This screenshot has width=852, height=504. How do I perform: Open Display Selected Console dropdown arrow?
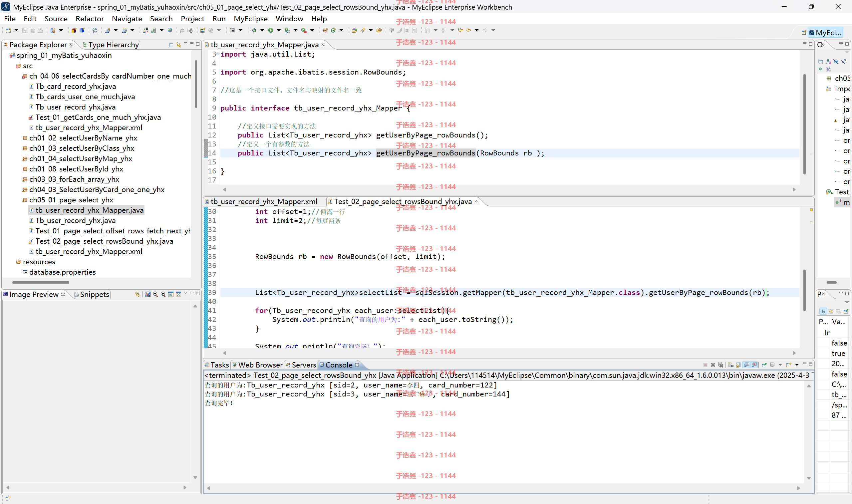tap(780, 365)
